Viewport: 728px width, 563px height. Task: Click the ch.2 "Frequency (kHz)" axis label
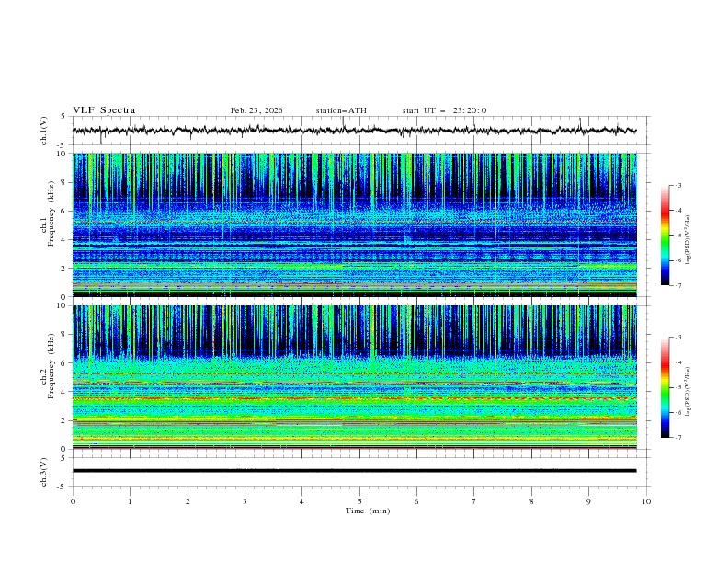pos(51,366)
